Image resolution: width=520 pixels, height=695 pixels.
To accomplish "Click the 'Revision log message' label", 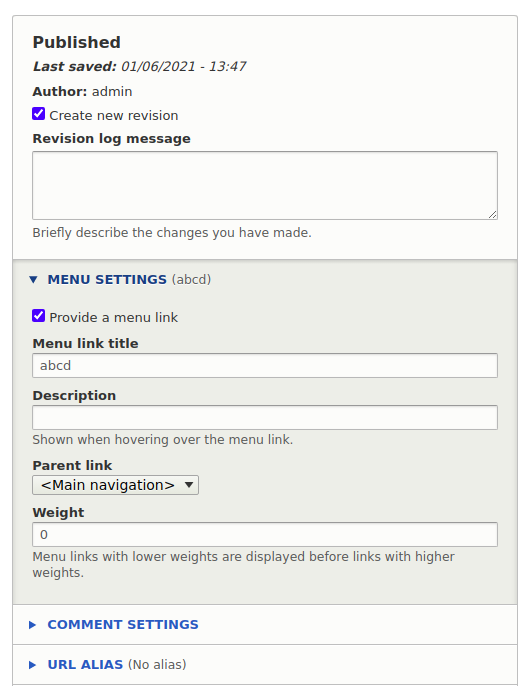I will click(x=111, y=139).
